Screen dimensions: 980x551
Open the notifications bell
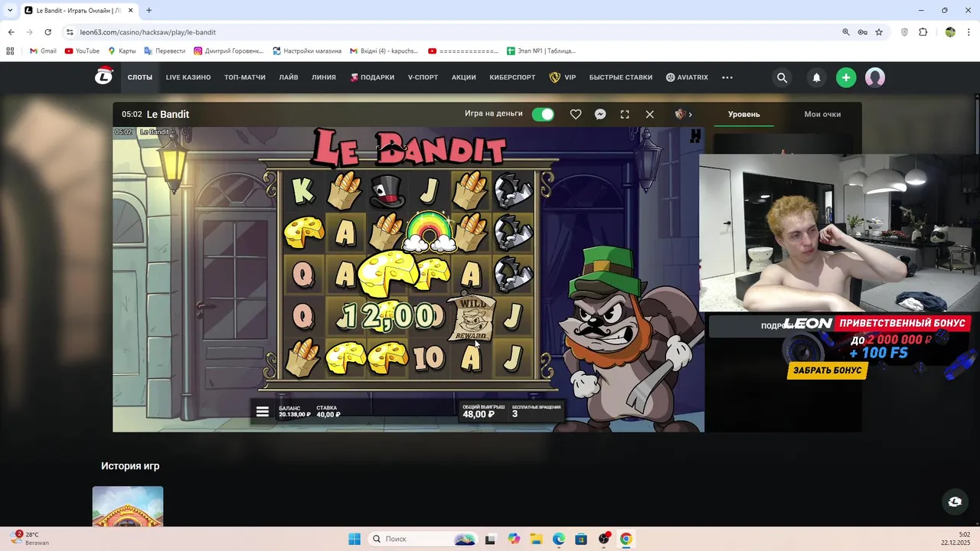(x=816, y=77)
